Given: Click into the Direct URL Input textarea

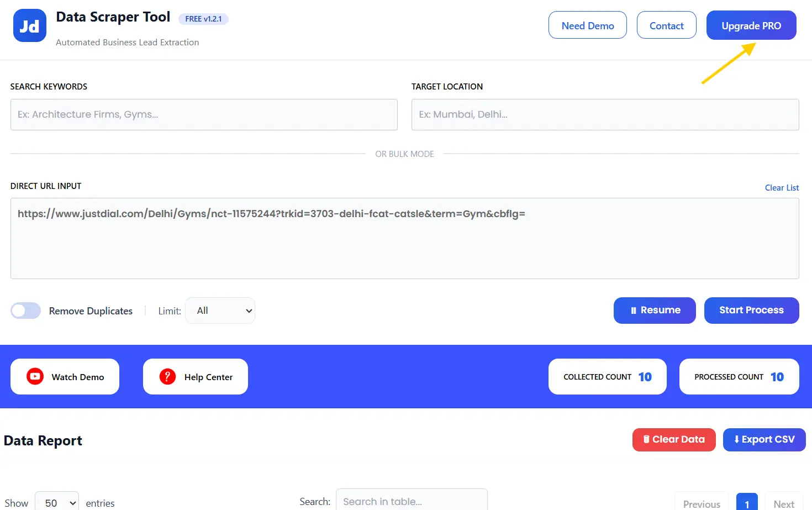Looking at the screenshot, I should pos(404,238).
